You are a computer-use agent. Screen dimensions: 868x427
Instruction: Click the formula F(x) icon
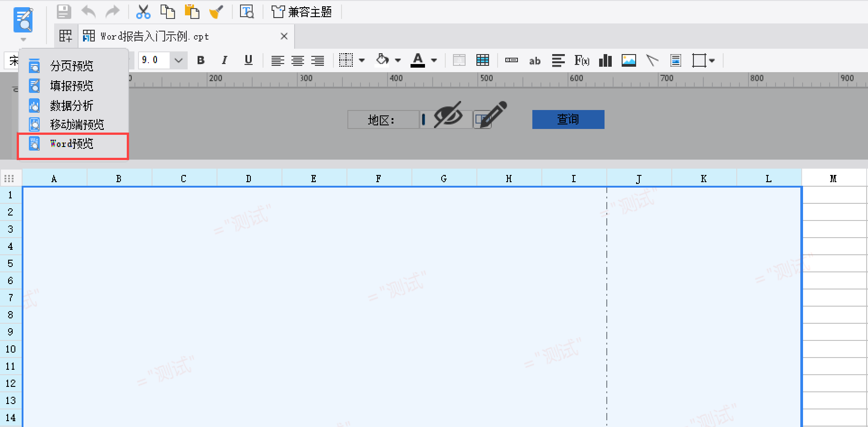[x=582, y=60]
